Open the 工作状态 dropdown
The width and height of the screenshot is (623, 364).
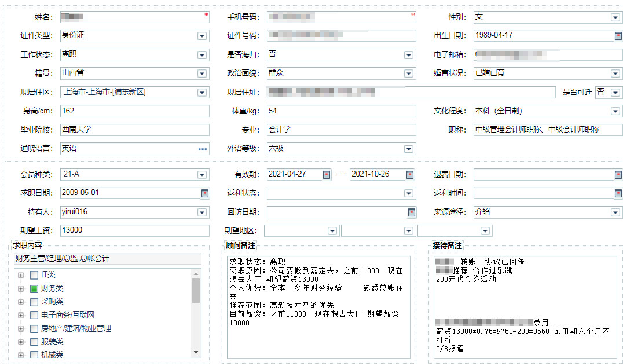tap(202, 55)
